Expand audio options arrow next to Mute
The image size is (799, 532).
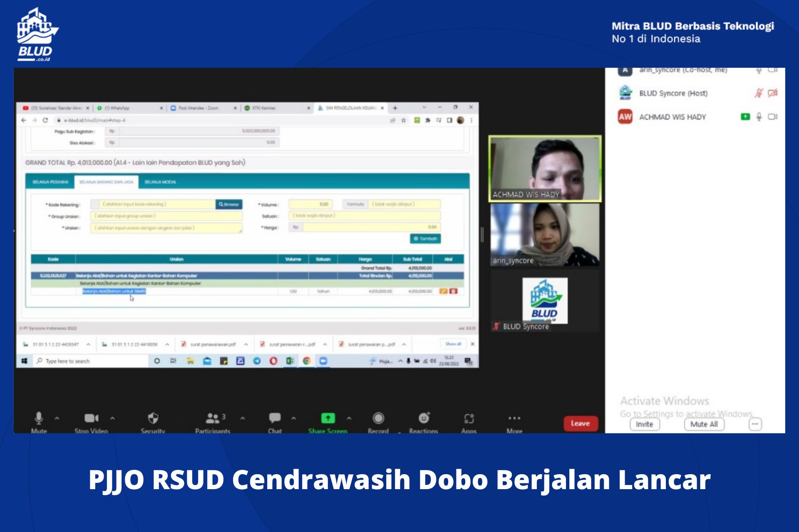tap(57, 418)
